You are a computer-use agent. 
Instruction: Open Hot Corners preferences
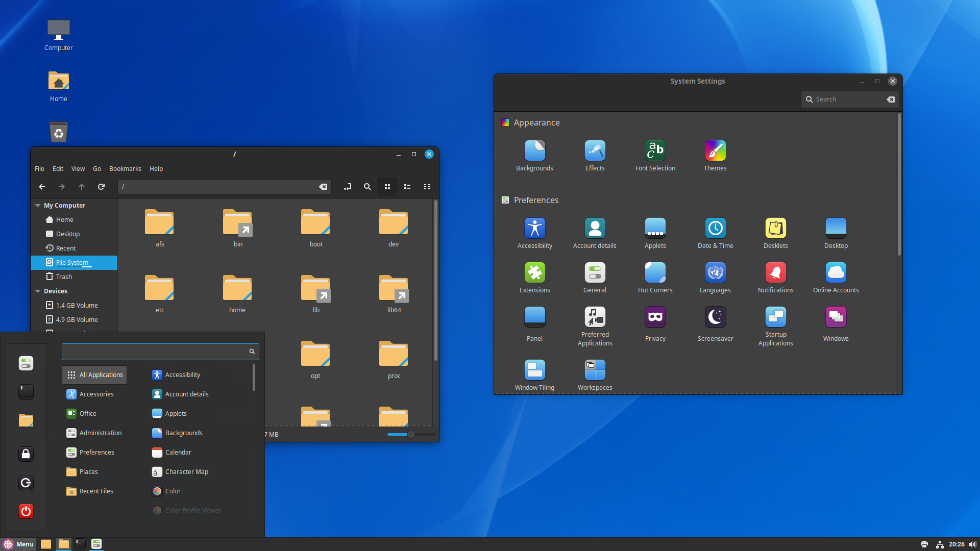pyautogui.click(x=655, y=273)
